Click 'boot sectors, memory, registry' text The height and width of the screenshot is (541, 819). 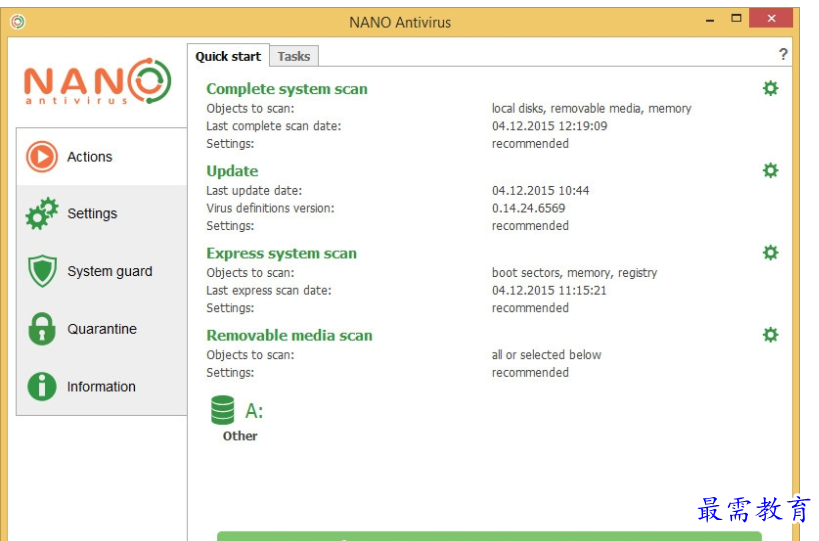[575, 273]
